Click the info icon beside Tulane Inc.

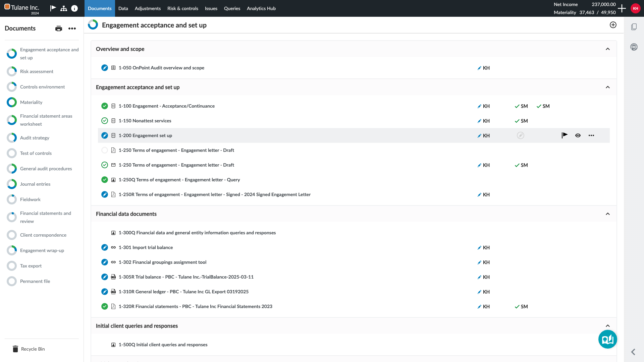pyautogui.click(x=74, y=8)
